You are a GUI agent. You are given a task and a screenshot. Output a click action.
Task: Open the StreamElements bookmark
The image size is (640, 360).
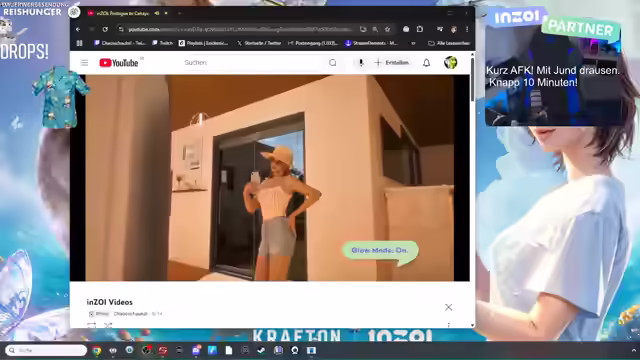click(x=371, y=43)
